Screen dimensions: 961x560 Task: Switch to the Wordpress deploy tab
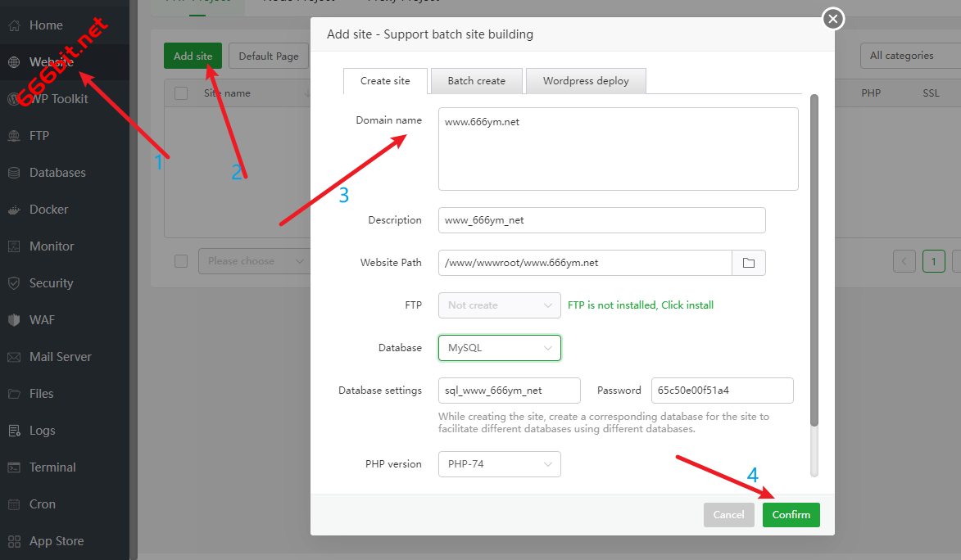click(x=586, y=81)
